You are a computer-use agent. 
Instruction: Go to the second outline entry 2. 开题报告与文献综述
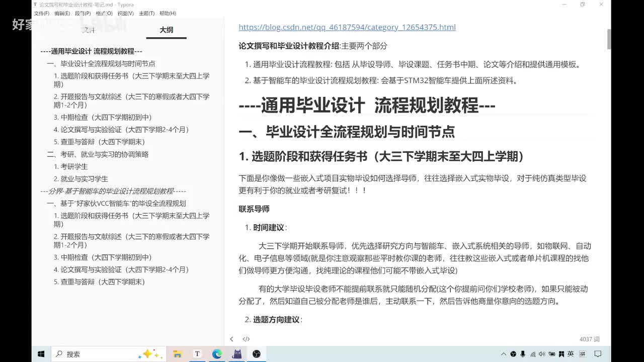click(x=131, y=241)
